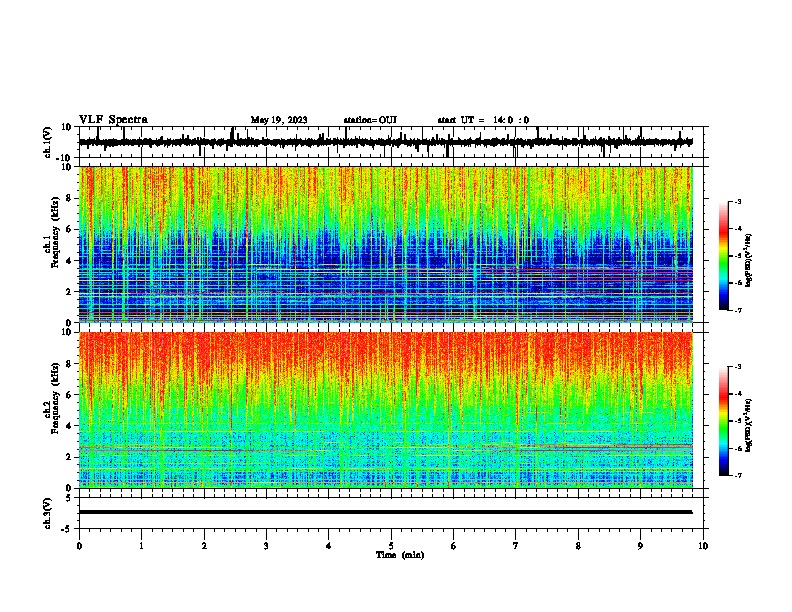The image size is (792, 612).
Task: Click the ch.1 frequency spectrogram panel
Action: pos(385,244)
